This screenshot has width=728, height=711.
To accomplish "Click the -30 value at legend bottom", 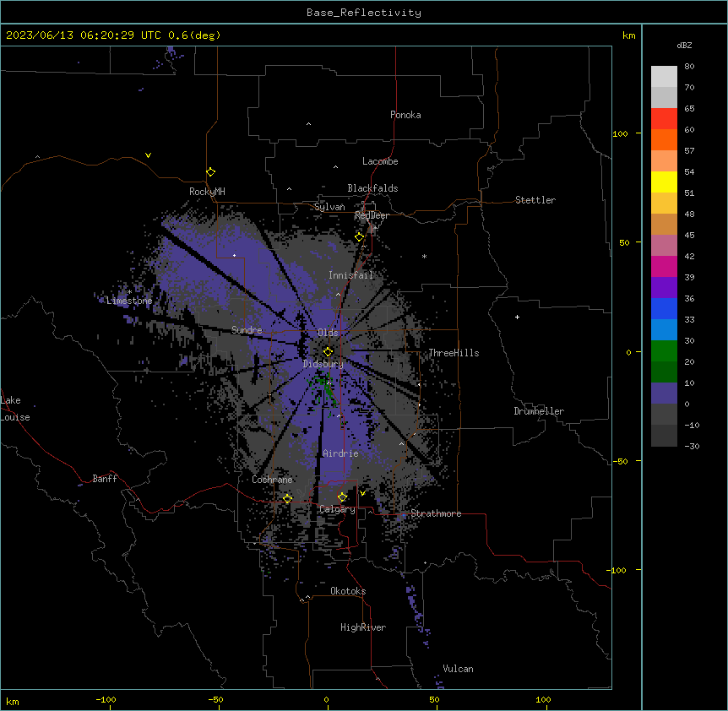I will pos(692,446).
